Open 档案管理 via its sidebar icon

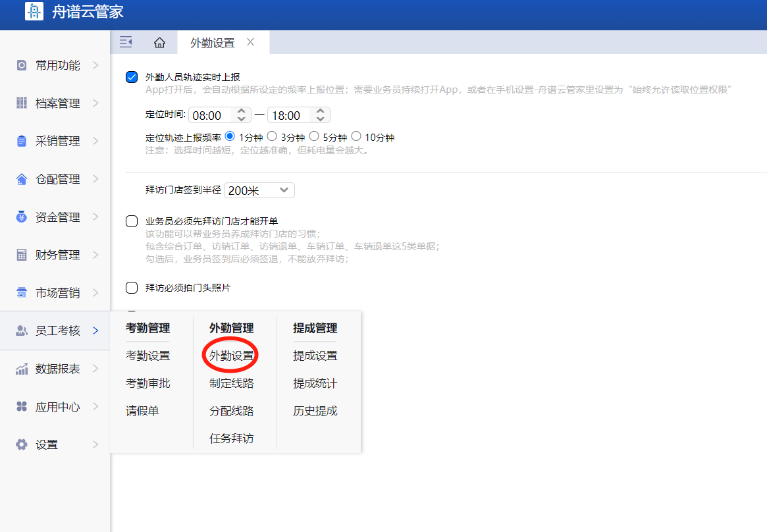coord(22,103)
